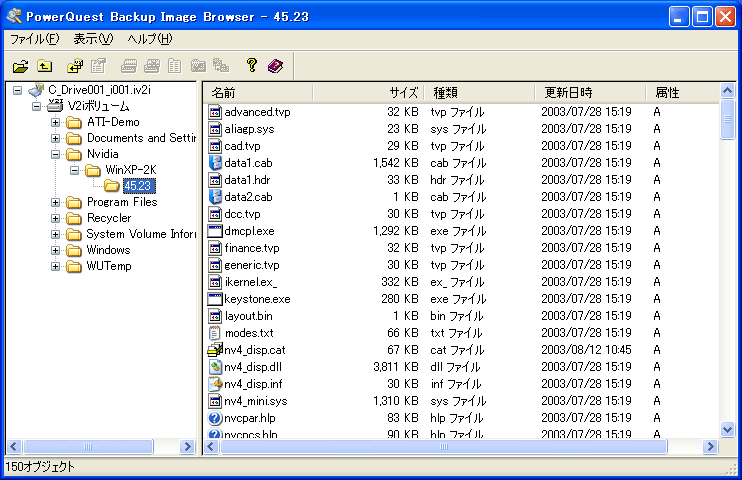The width and height of the screenshot is (742, 480).
Task: Select the layout.bin file name
Action: (248, 316)
